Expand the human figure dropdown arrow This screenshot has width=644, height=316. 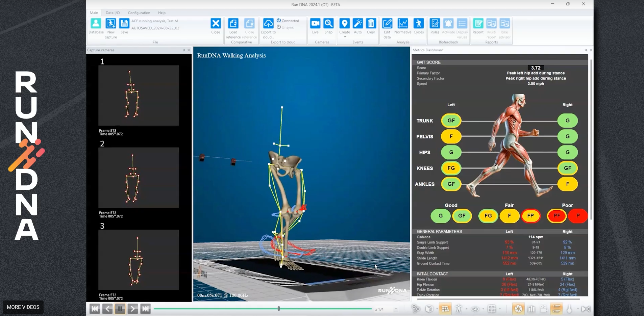[467, 309]
